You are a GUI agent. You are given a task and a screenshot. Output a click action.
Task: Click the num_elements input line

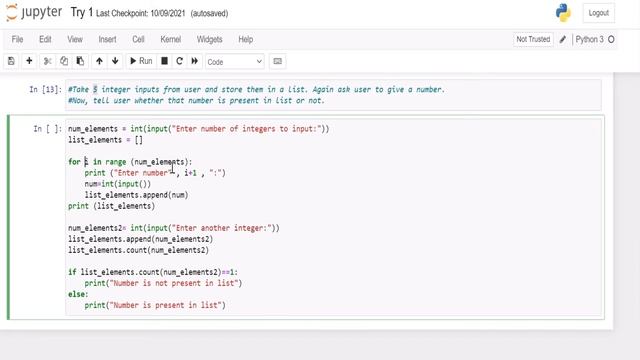tap(198, 129)
